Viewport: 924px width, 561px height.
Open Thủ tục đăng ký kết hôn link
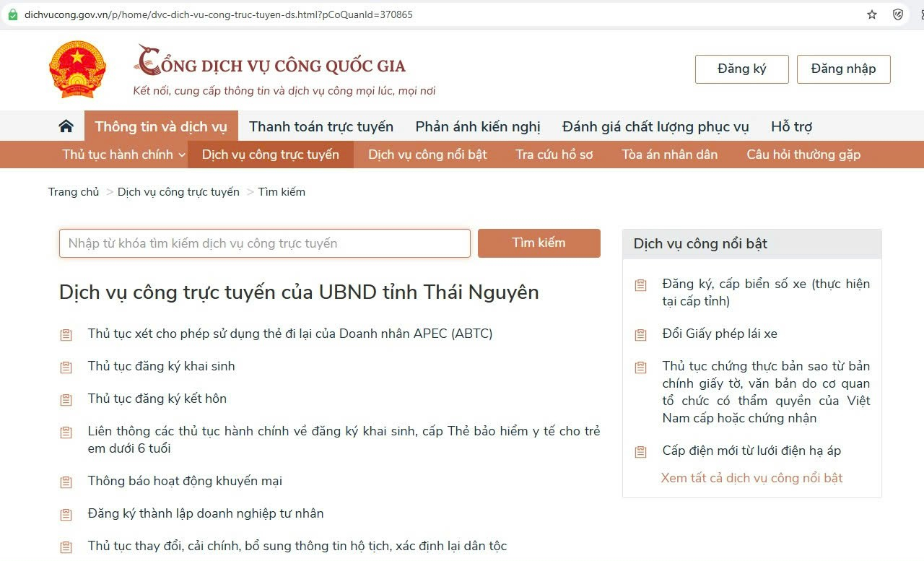click(x=157, y=399)
